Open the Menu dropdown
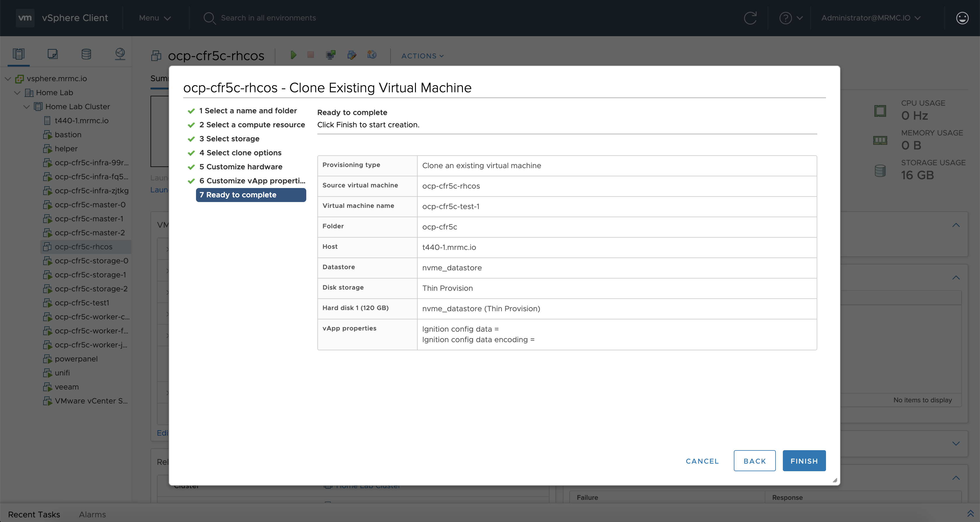 pos(155,18)
